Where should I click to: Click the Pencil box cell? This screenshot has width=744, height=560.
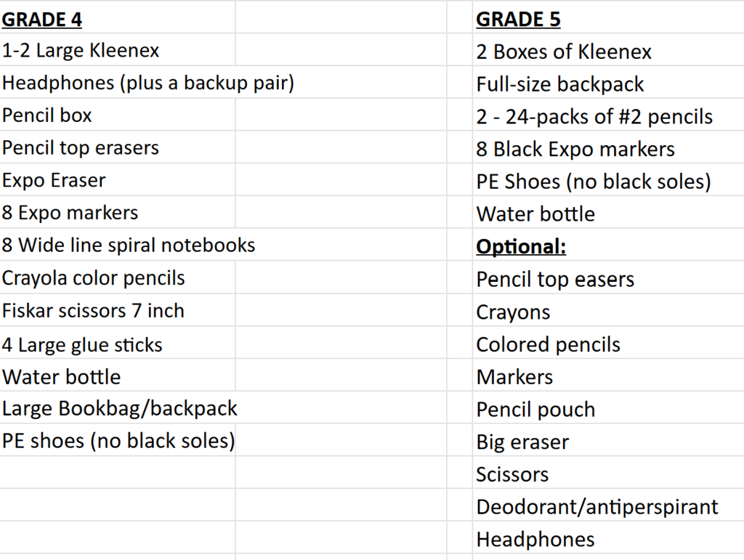[117, 115]
